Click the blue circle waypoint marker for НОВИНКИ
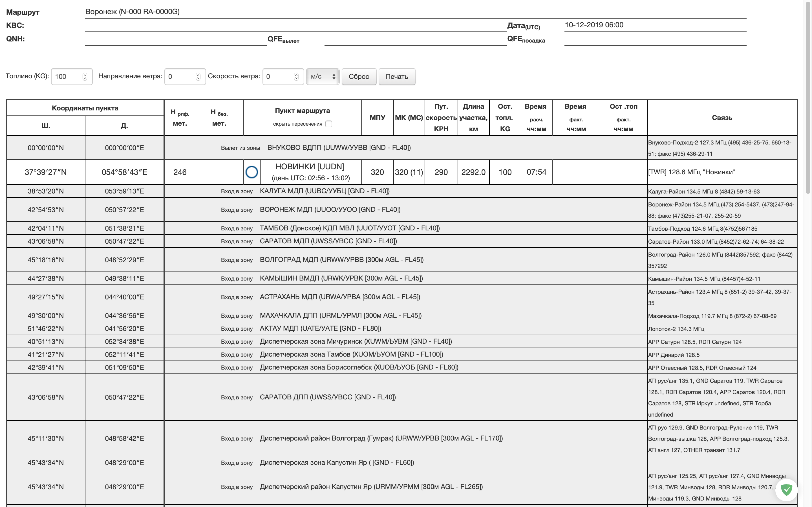The height and width of the screenshot is (507, 812). coord(252,172)
